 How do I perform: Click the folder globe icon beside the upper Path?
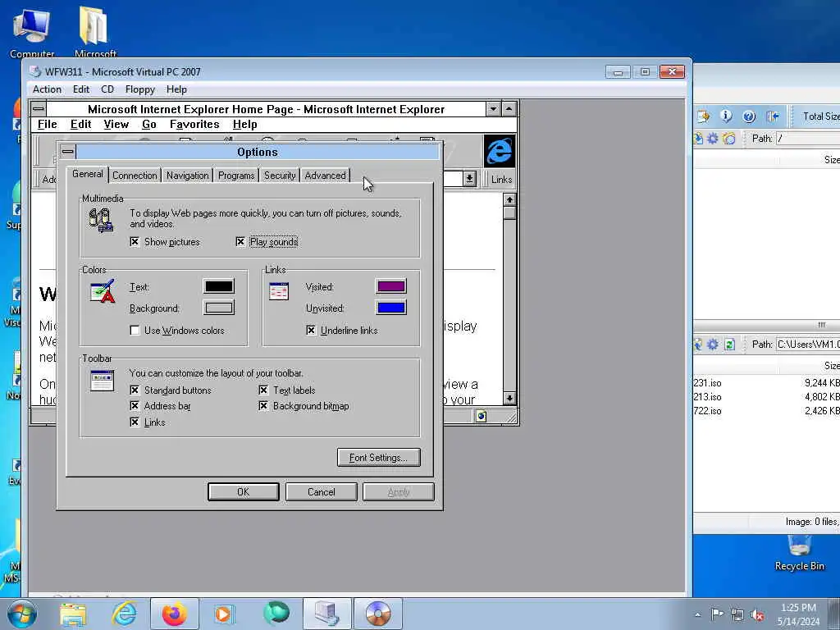tap(729, 138)
